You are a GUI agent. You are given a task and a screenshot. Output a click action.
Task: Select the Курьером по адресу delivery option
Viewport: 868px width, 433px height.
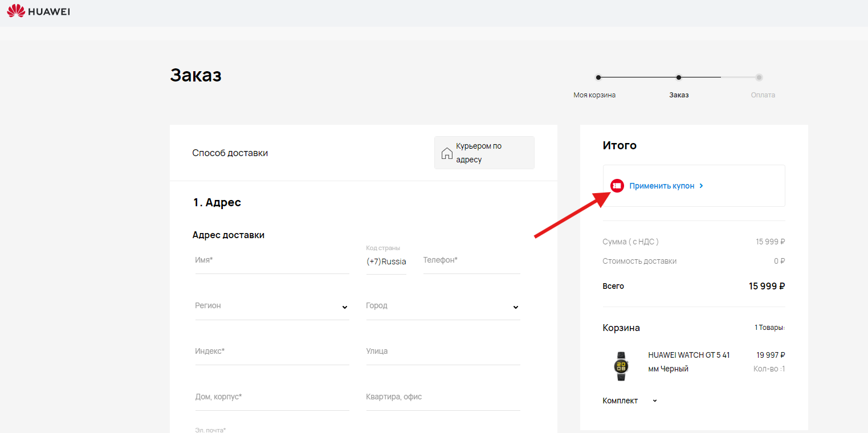(x=484, y=153)
